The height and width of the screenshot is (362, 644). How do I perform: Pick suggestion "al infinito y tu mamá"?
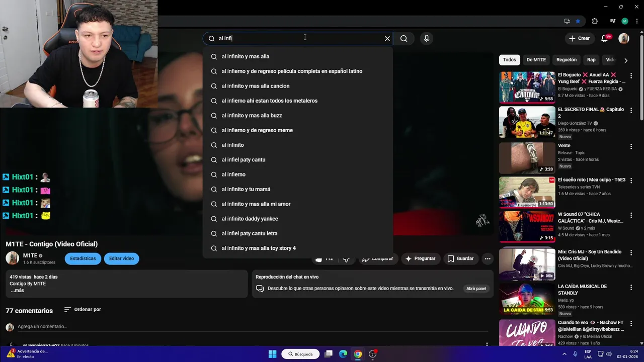(298, 189)
